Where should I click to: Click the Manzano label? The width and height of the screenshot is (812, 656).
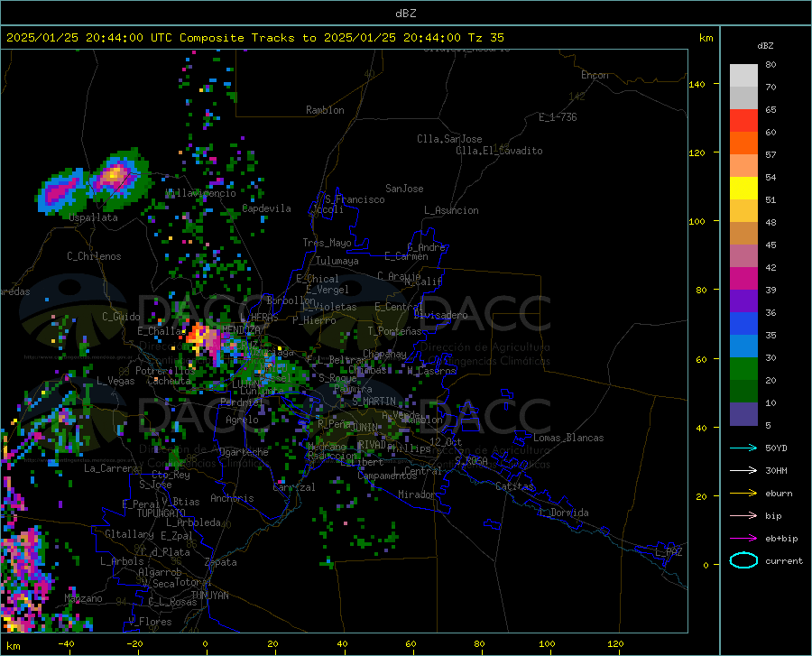(83, 598)
